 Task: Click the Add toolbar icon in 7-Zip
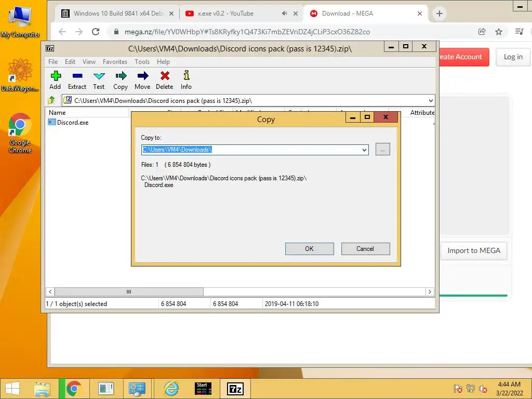(55, 80)
